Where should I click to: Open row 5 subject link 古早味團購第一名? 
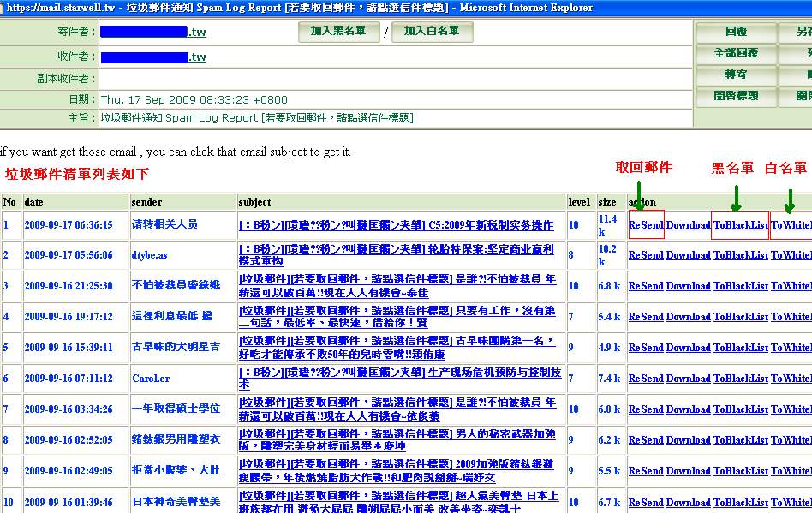pos(397,348)
